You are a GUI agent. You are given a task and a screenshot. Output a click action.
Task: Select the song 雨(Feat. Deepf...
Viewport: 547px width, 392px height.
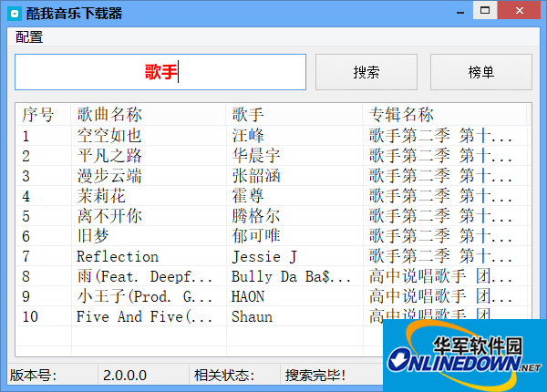pyautogui.click(x=144, y=276)
